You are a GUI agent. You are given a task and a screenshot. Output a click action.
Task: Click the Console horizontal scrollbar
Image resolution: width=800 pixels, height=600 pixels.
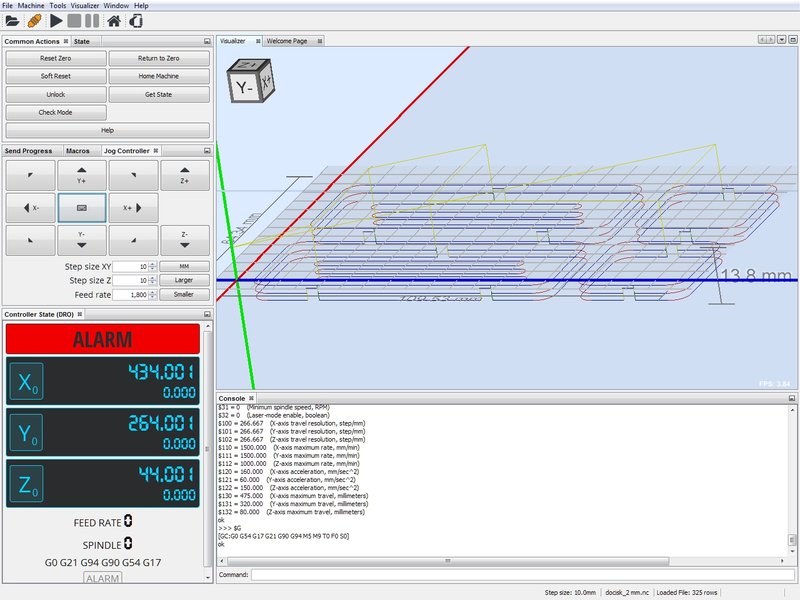[x=447, y=561]
